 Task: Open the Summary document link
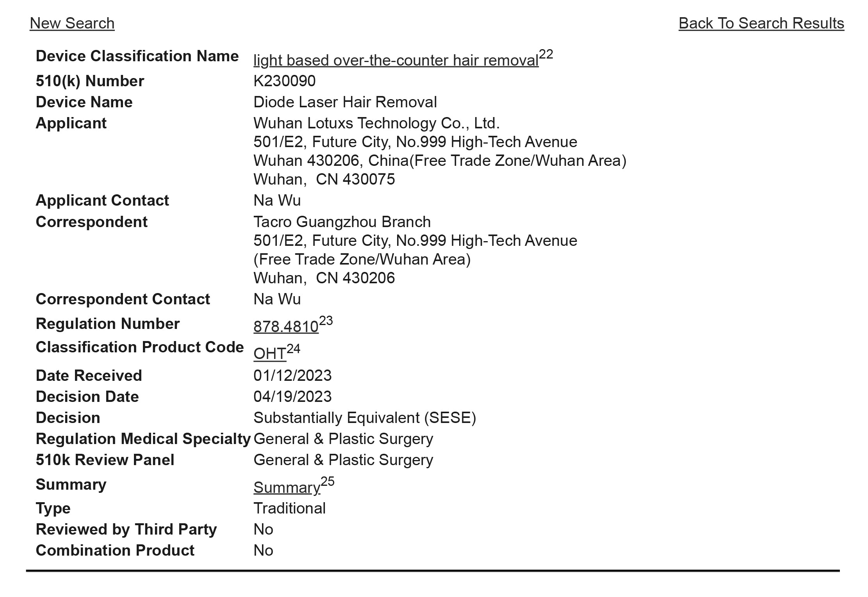(x=287, y=487)
